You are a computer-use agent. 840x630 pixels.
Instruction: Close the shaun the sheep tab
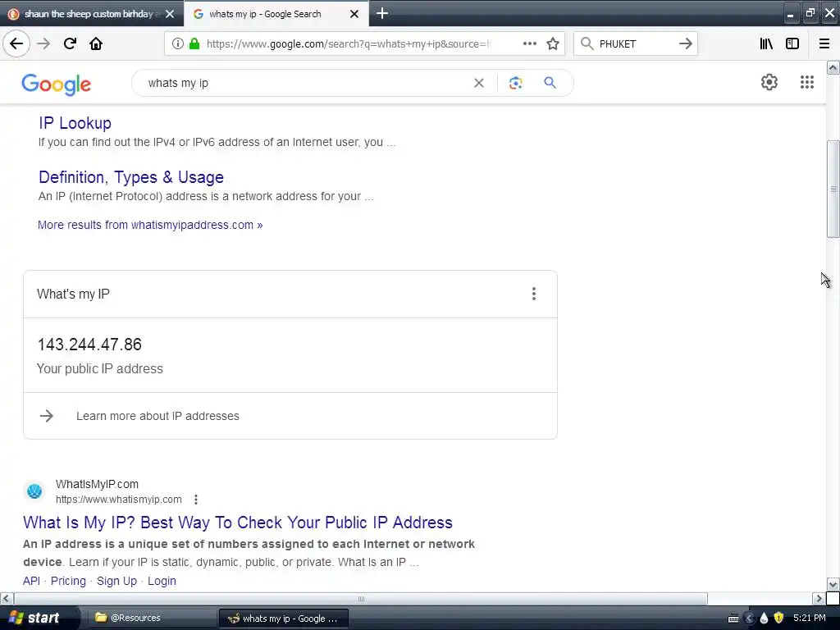[x=170, y=14]
